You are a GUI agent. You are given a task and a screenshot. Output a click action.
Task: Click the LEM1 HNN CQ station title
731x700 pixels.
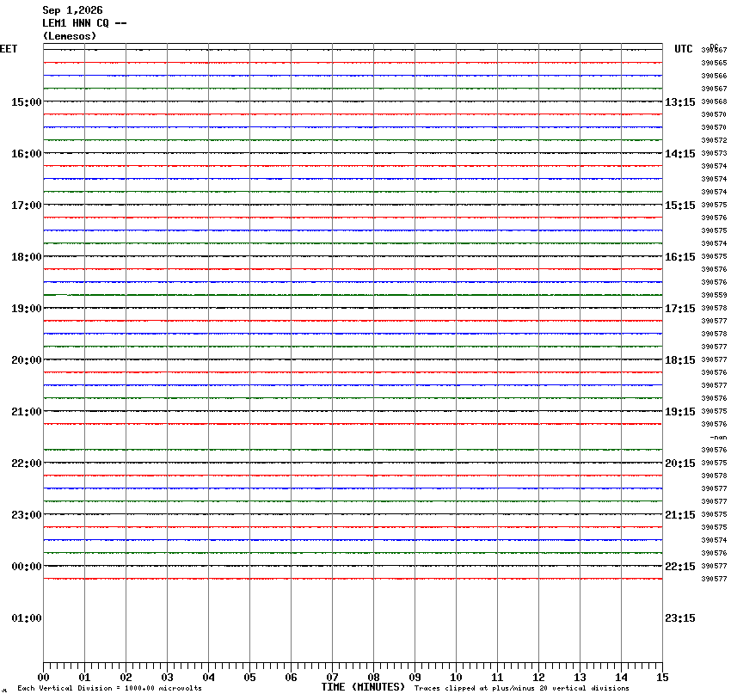point(84,23)
